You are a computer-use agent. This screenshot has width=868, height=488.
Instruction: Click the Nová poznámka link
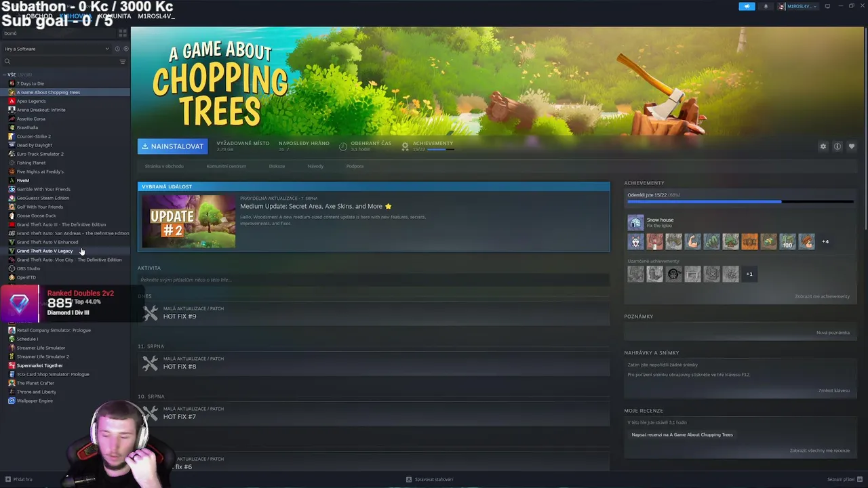point(833,333)
